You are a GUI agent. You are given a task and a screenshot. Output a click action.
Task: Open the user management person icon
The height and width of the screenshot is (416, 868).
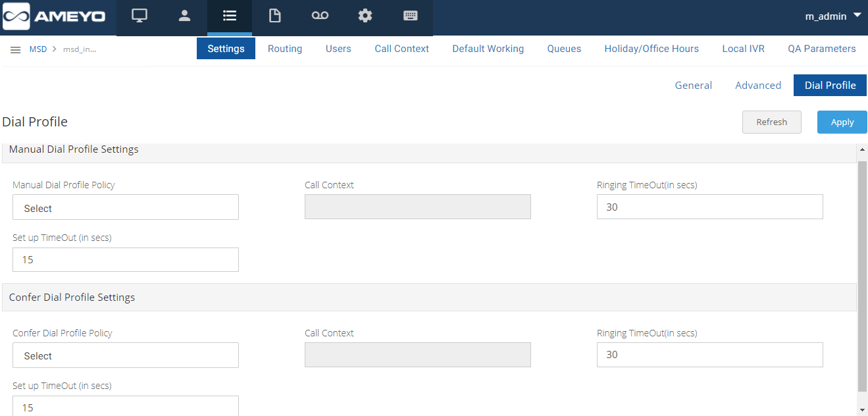pos(184,16)
